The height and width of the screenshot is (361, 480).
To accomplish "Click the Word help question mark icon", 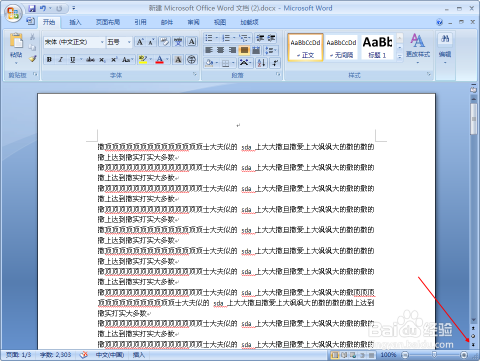I will click(439, 22).
